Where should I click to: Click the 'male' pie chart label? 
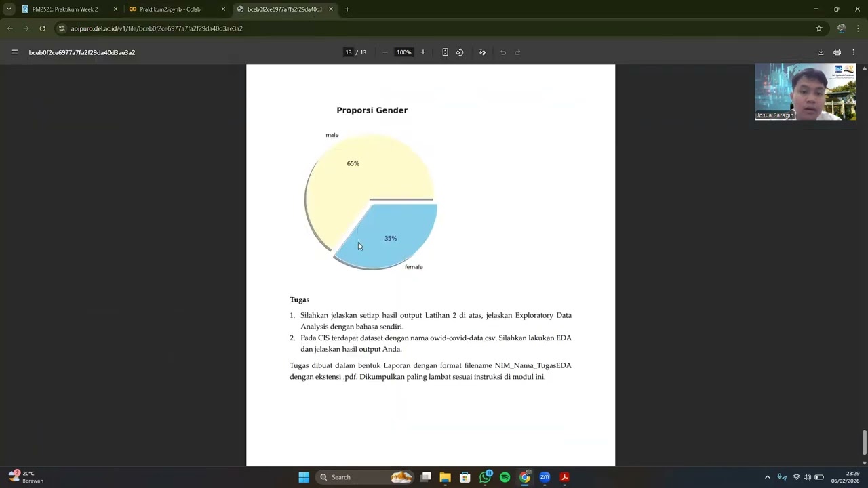[x=332, y=135]
